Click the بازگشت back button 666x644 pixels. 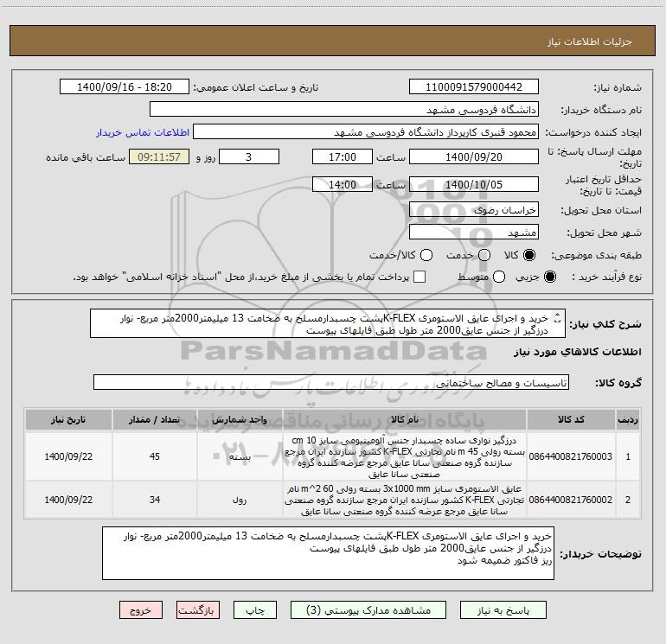point(198,610)
